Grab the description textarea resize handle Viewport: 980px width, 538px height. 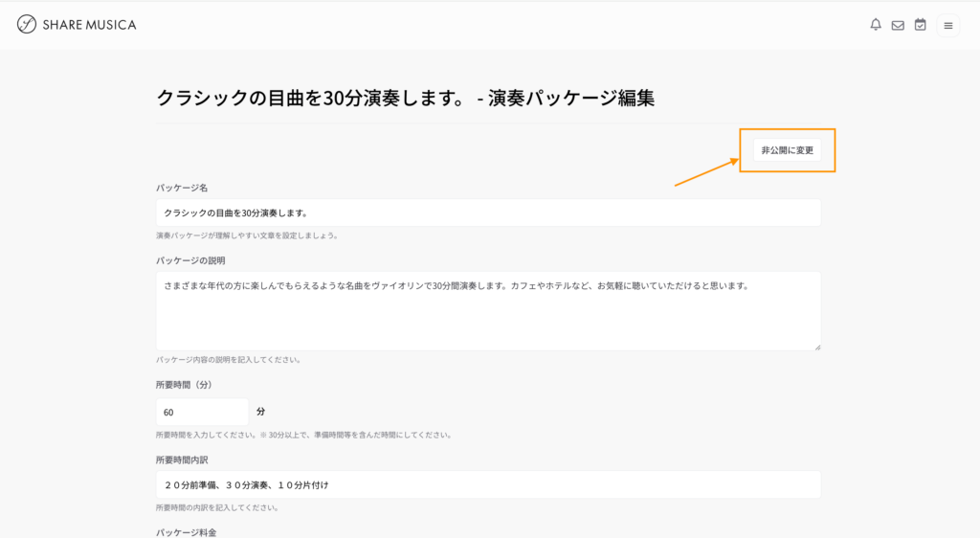click(816, 347)
